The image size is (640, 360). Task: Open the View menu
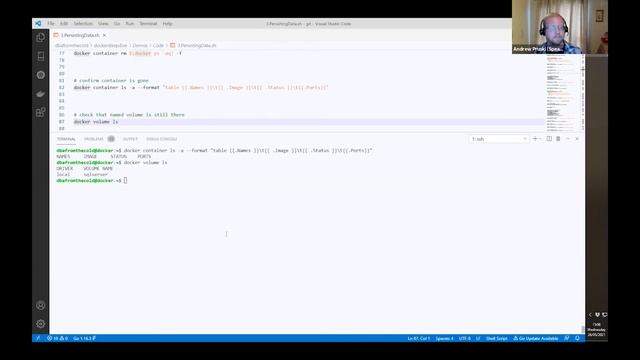pyautogui.click(x=103, y=24)
